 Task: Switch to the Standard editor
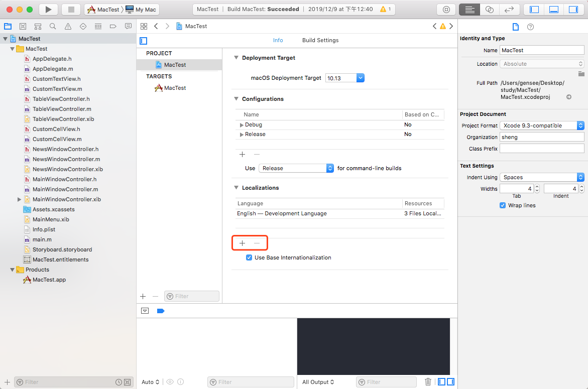coord(469,10)
